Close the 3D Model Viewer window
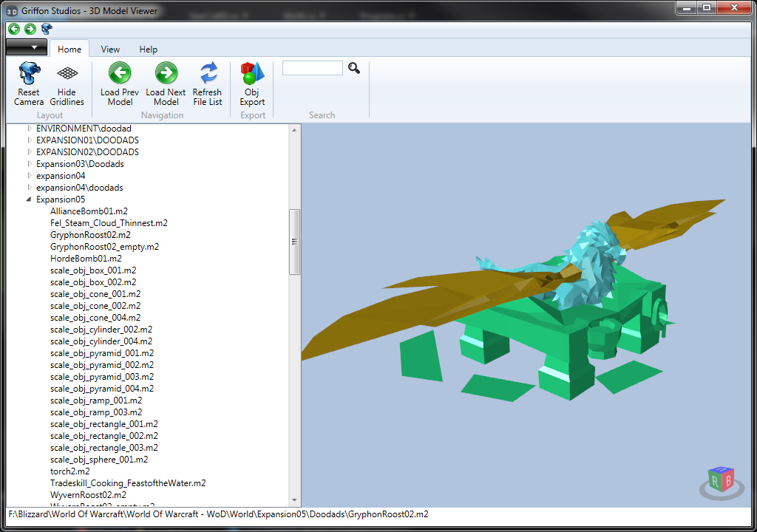This screenshot has width=757, height=532. click(x=734, y=7)
